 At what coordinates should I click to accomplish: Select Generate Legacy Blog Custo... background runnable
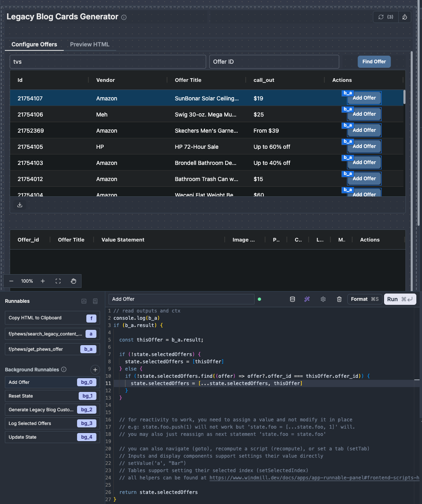point(52,410)
